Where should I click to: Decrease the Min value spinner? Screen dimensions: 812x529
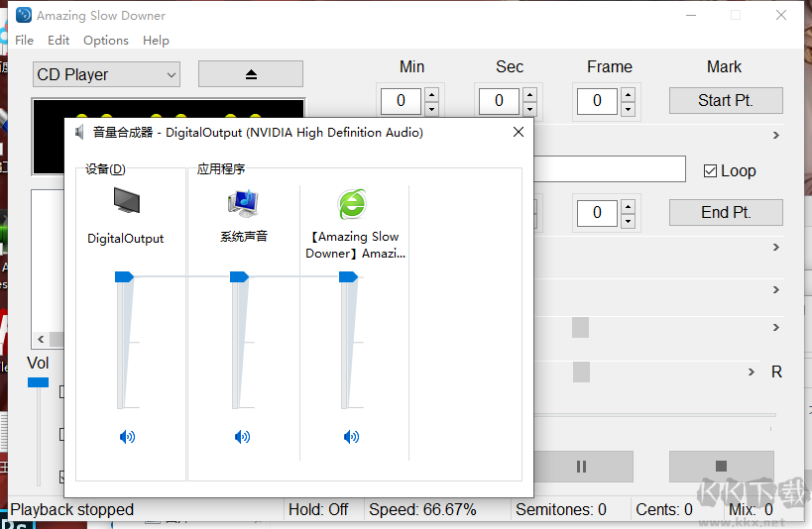[432, 109]
